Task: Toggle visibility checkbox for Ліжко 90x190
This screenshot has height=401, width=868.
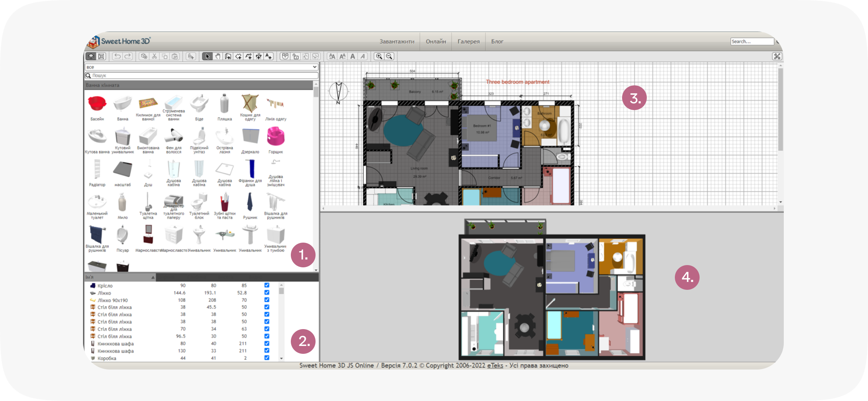Action: 267,300
